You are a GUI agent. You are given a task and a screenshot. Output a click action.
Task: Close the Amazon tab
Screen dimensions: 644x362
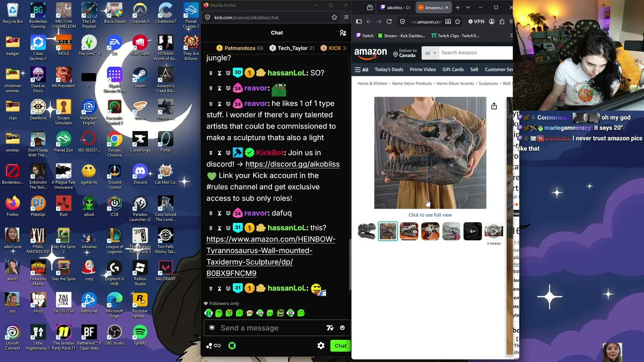[446, 8]
